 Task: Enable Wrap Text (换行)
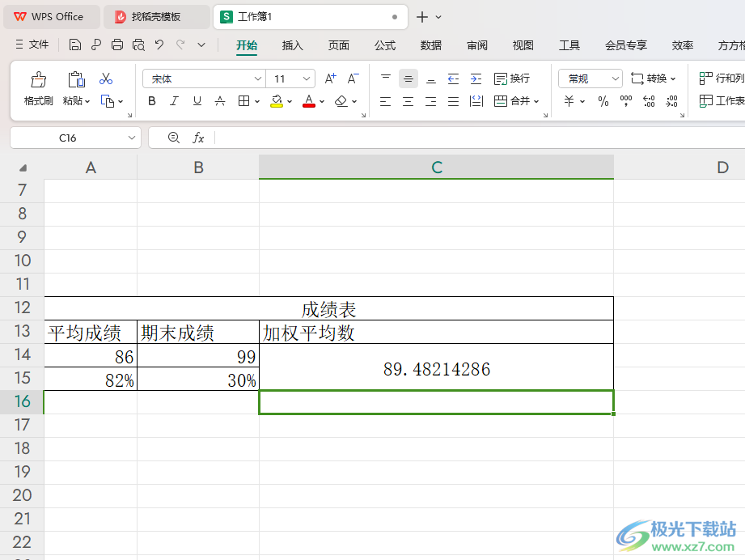click(x=512, y=78)
